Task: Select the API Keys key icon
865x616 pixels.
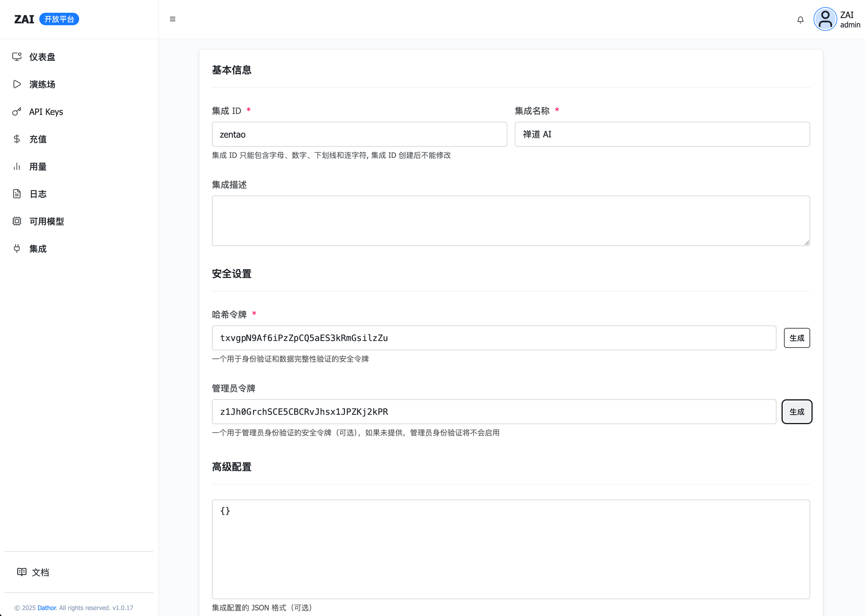Action: click(x=17, y=111)
